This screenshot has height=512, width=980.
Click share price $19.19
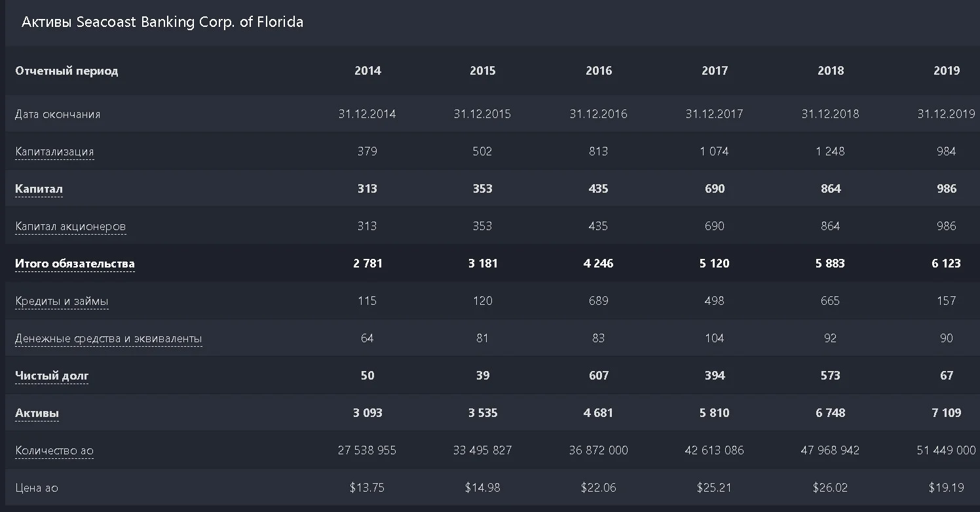tap(947, 488)
